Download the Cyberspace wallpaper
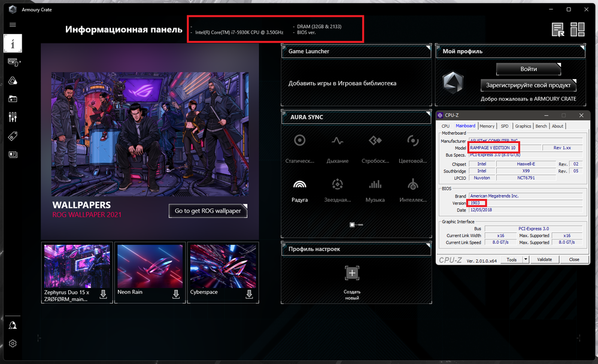This screenshot has width=598, height=364. point(249,294)
